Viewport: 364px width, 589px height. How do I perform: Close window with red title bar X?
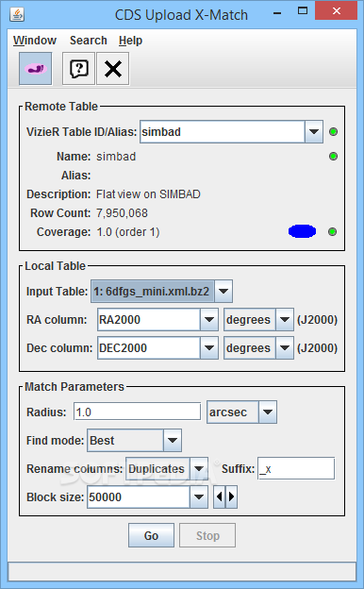pos(337,11)
